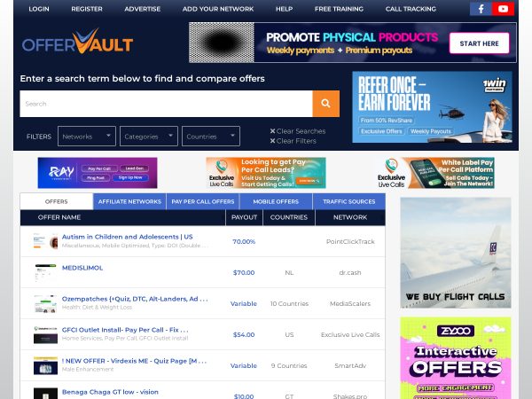532x399 pixels.
Task: Switch to the Affiliate Networks tab
Action: click(129, 201)
